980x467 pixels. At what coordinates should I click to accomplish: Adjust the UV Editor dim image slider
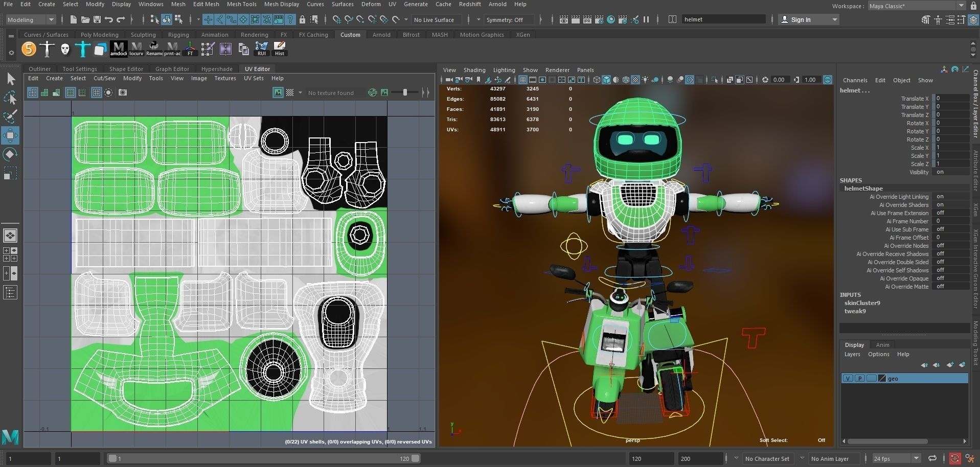[405, 92]
